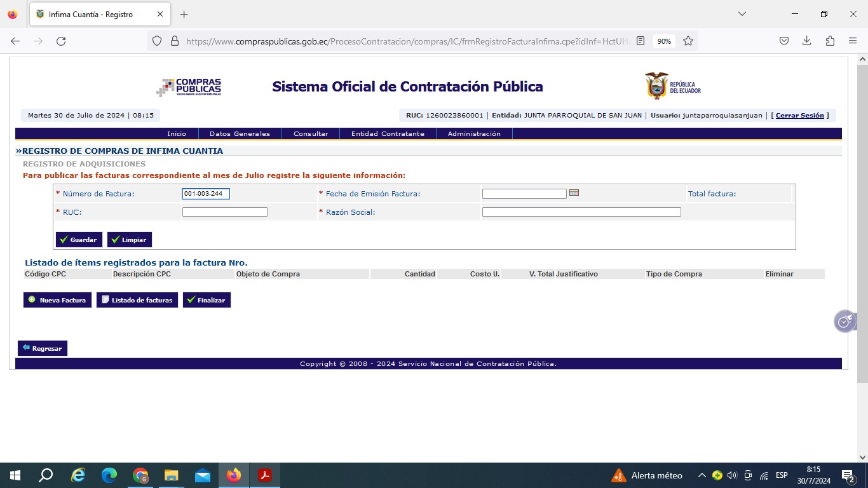Click the Cerrar Sesión link
Viewport: 868px width, 488px height.
tap(799, 116)
